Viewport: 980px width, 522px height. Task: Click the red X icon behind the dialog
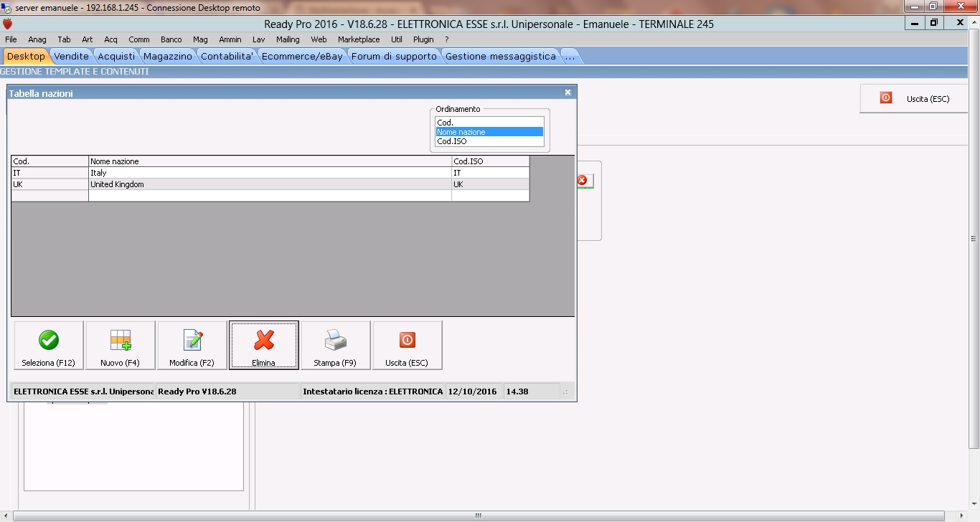583,181
